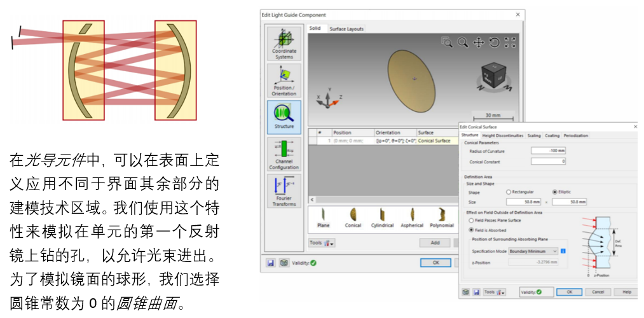This screenshot has width=644, height=318.
Task: Choose the Aspherical surface type
Action: 411,218
